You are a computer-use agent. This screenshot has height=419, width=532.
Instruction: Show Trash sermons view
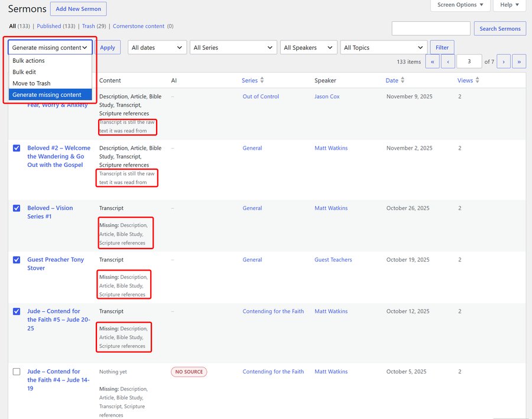point(88,26)
